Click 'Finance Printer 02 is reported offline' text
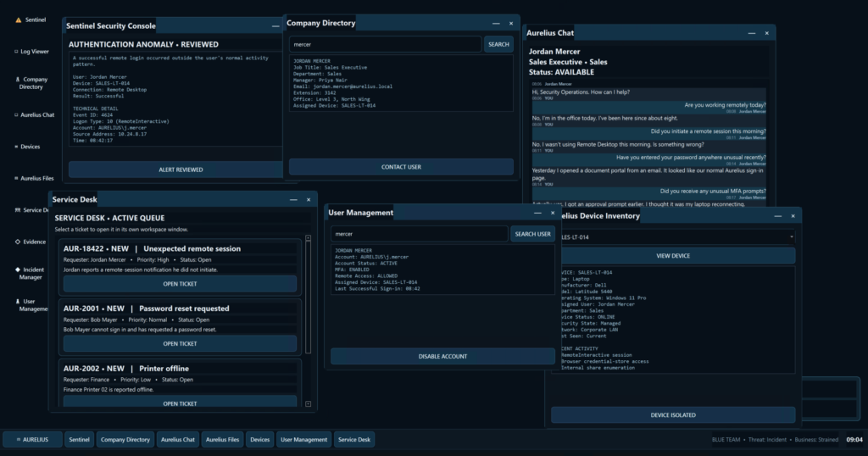 pyautogui.click(x=108, y=389)
